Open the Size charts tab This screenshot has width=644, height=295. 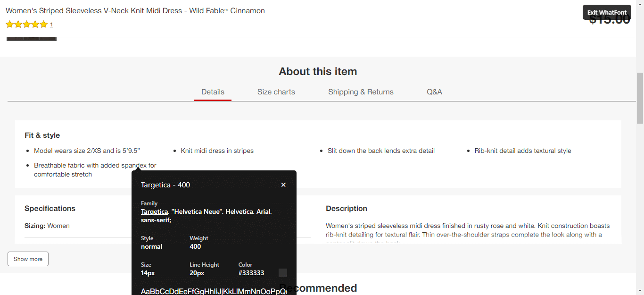276,92
